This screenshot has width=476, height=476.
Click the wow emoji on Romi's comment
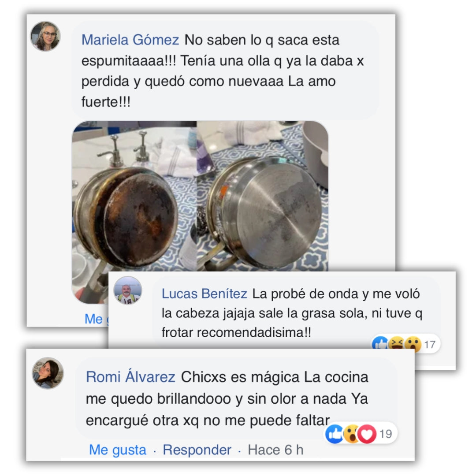tap(351, 434)
